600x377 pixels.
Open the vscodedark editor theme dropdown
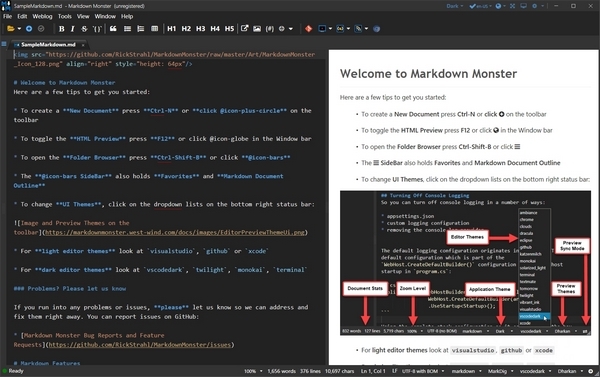pos(536,371)
